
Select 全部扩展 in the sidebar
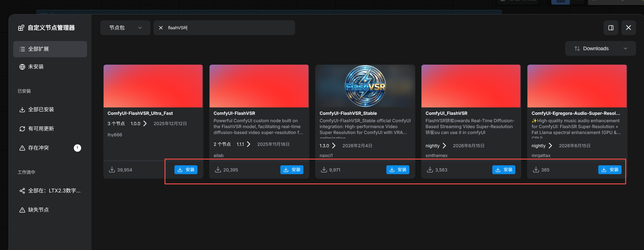tap(50, 49)
